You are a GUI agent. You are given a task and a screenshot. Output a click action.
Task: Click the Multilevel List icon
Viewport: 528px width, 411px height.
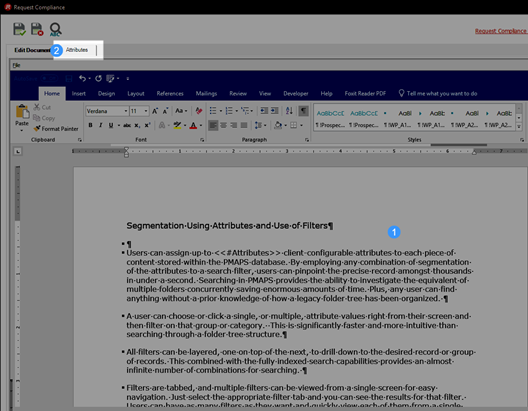pyautogui.click(x=245, y=111)
